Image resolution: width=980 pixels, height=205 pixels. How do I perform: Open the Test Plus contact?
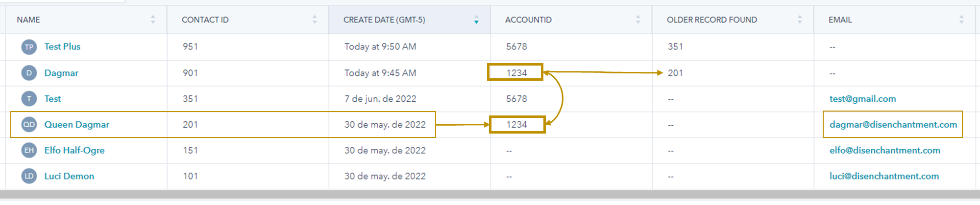coord(62,46)
